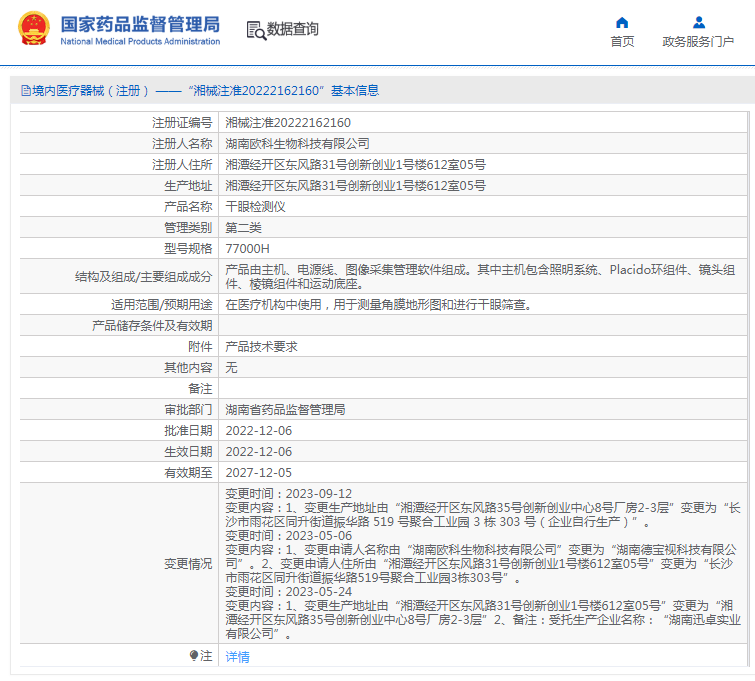The height and width of the screenshot is (681, 755).
Task: Click the 批准日期 value 2022-12-06
Action: click(x=259, y=431)
